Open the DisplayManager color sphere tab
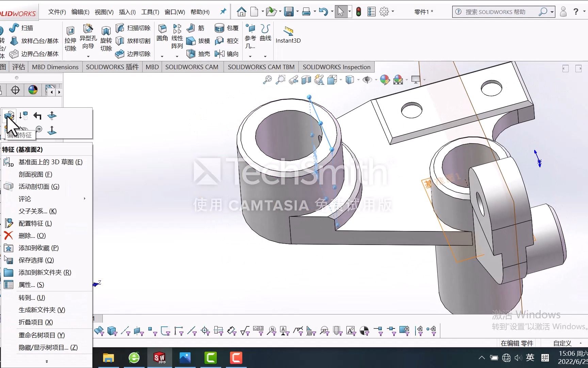The image size is (588, 368). (x=33, y=90)
